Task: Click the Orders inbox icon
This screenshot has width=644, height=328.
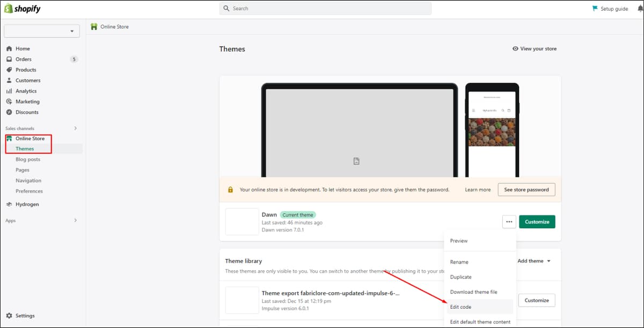Action: [x=9, y=59]
